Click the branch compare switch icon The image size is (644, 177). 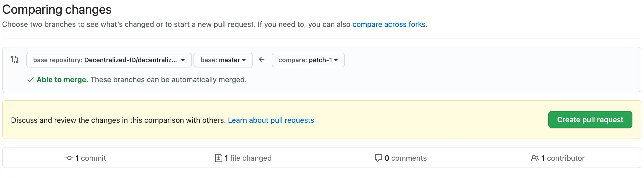[15, 60]
